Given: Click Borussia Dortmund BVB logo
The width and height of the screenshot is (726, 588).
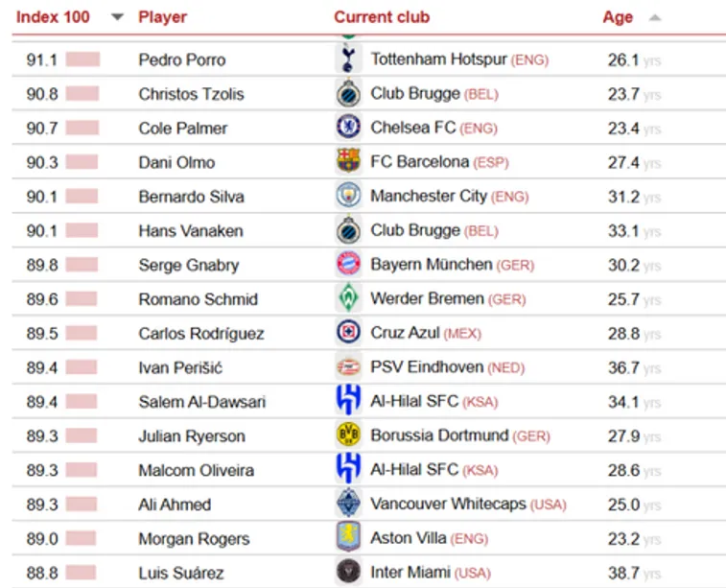Looking at the screenshot, I should 347,435.
